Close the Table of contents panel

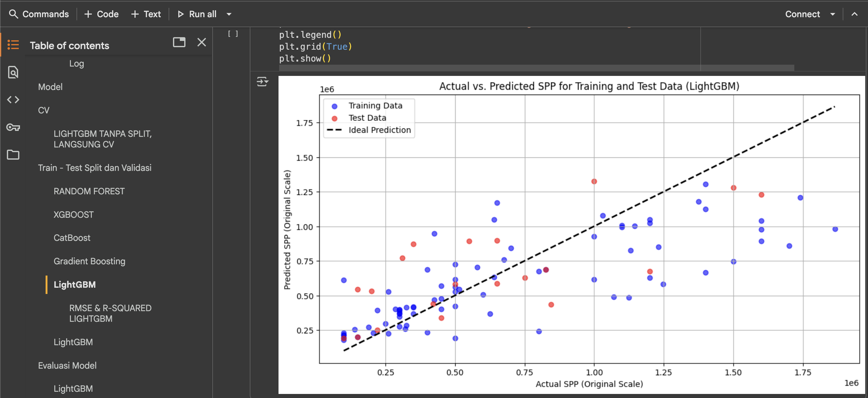pos(201,42)
